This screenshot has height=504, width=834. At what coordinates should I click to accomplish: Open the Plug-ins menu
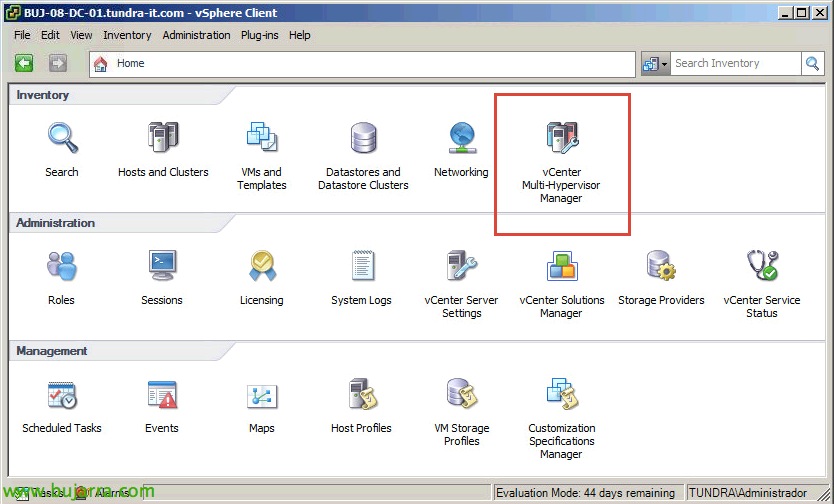[x=260, y=35]
